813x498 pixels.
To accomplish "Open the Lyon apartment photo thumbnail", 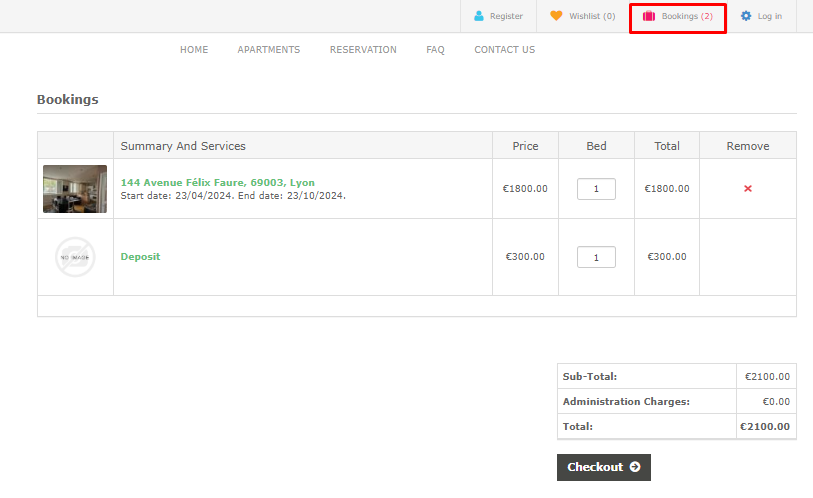I will coord(75,189).
